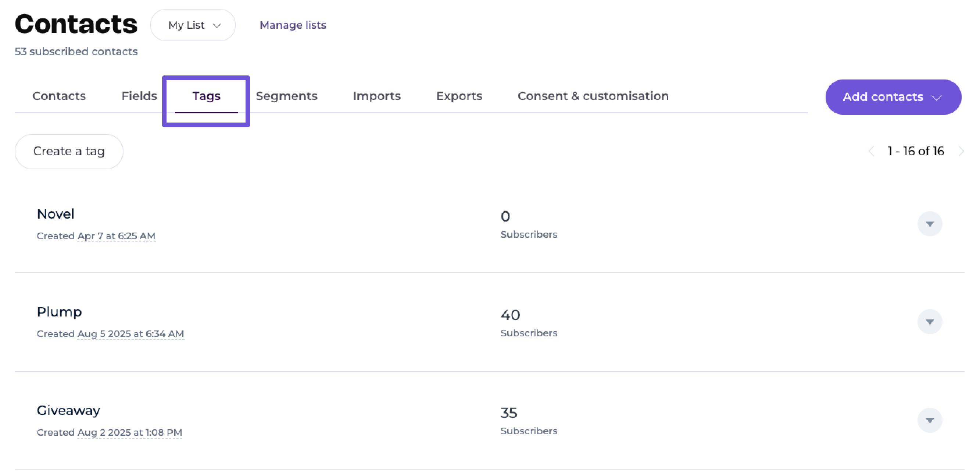Open the Novel tag name
The height and width of the screenshot is (474, 980).
pos(56,214)
